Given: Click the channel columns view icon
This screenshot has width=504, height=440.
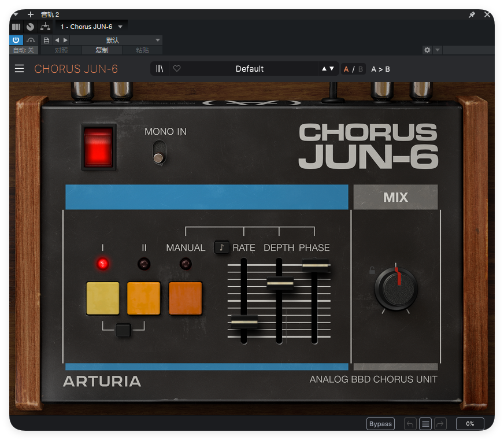Looking at the screenshot, I should [16, 27].
